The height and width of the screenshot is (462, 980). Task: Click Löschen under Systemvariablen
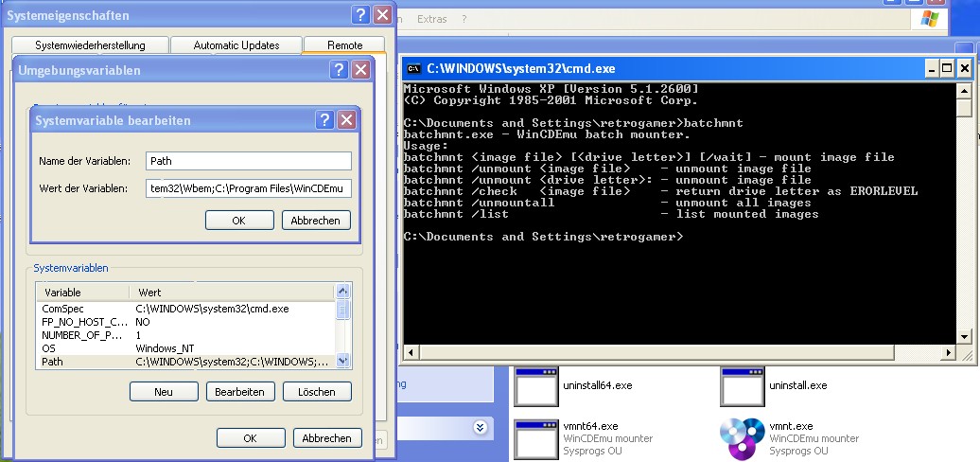317,392
